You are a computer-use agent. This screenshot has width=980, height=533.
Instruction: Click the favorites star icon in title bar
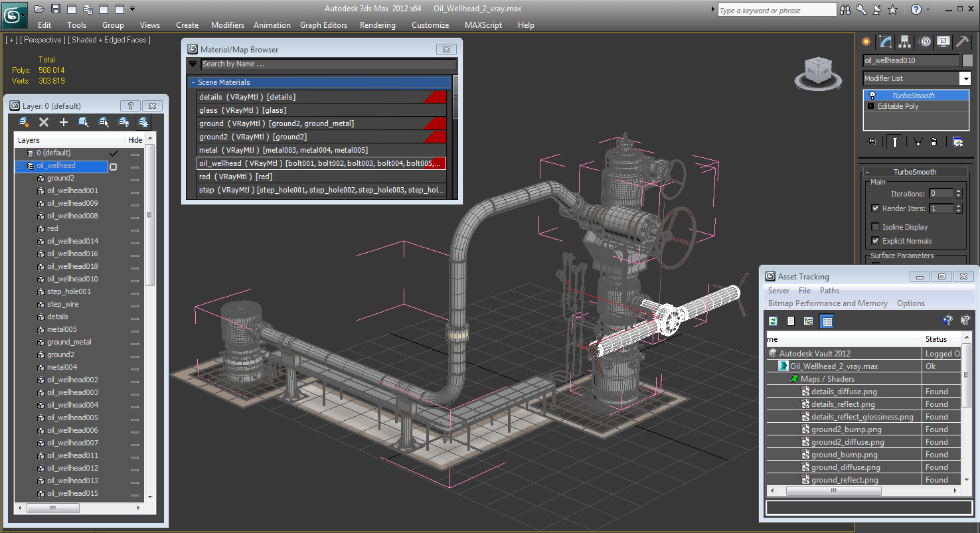[x=893, y=9]
